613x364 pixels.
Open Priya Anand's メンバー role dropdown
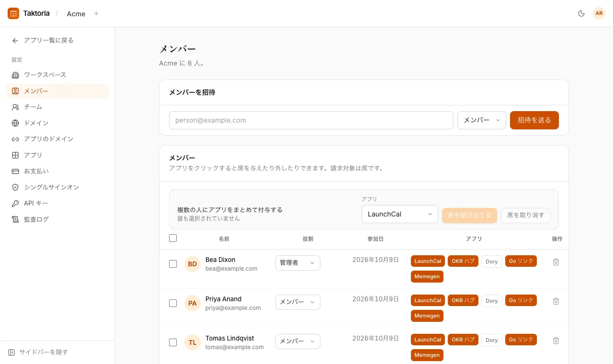point(298,302)
